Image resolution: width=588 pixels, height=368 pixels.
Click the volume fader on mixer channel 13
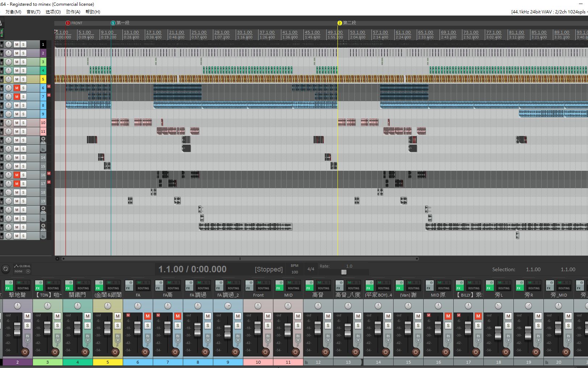348,330
